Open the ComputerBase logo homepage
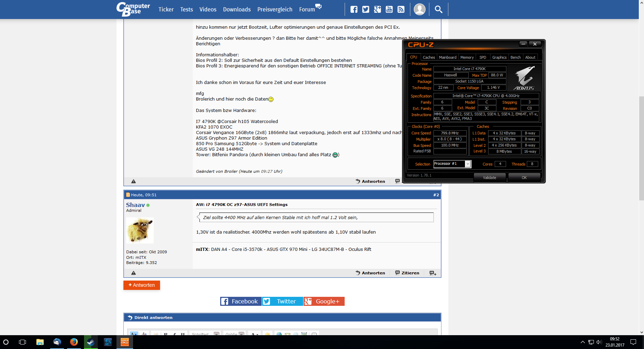The image size is (644, 349). coord(133,9)
